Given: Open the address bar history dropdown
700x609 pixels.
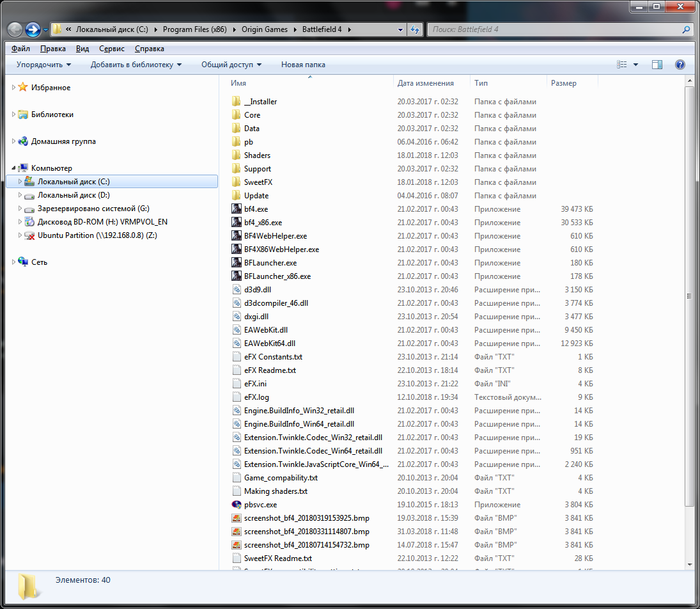Looking at the screenshot, I should (400, 29).
